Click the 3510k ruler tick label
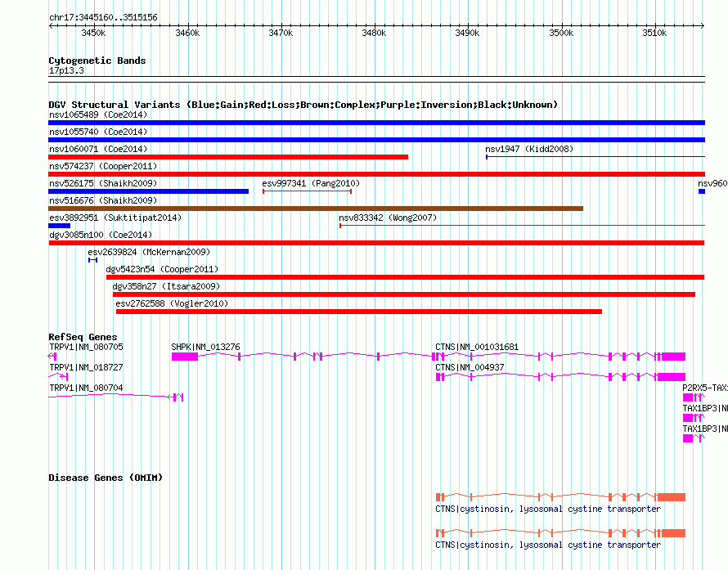This screenshot has width=728, height=570. [x=654, y=33]
